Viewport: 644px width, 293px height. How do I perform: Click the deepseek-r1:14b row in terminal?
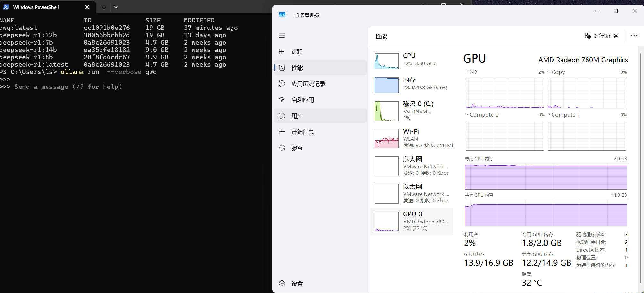click(x=113, y=50)
